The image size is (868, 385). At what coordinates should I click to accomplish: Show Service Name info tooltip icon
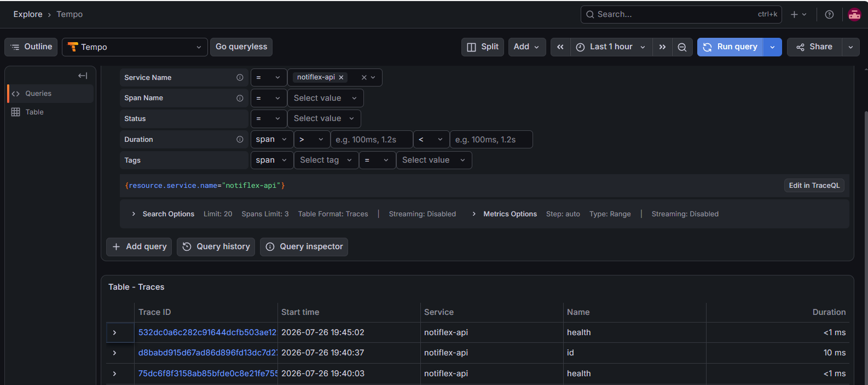click(x=240, y=78)
